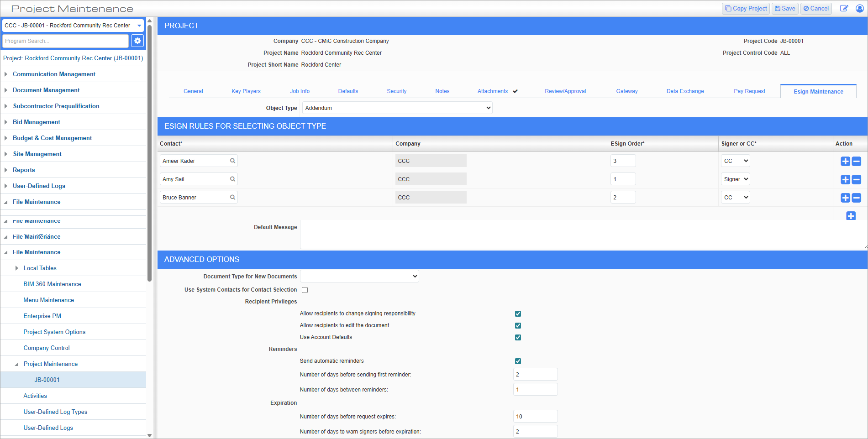Open the Edit/pencil icon in header
This screenshot has width=868, height=439.
(844, 8)
